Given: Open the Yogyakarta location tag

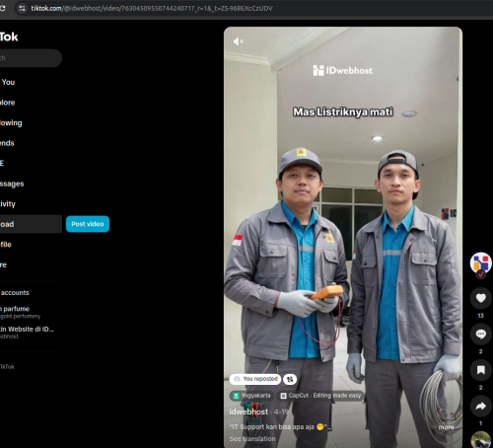Looking at the screenshot, I should (x=251, y=396).
